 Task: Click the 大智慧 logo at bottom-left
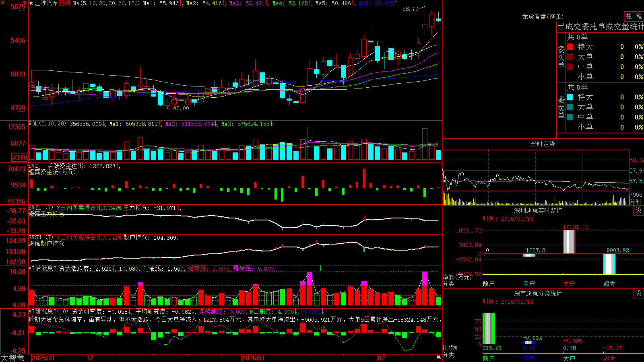(12, 358)
